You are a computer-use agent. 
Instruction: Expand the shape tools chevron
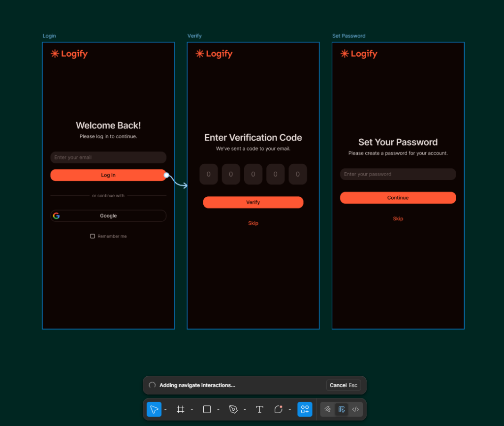click(x=218, y=410)
